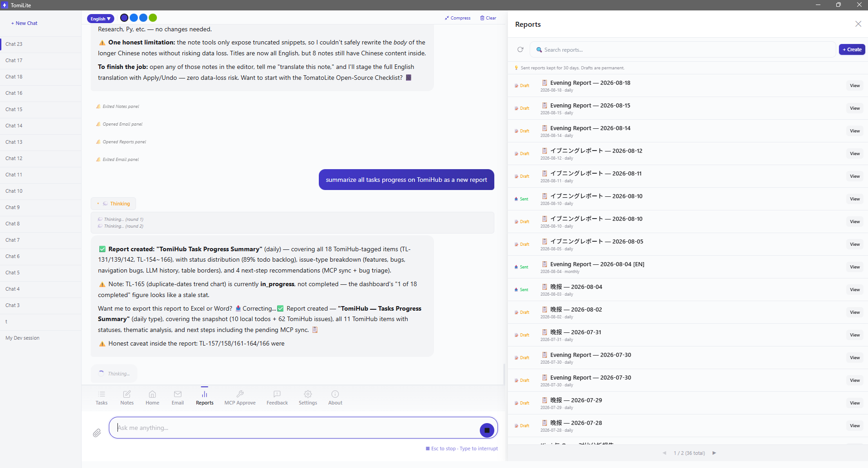Click the Sent status icon for 晚报 — 2026-08-04

[x=516, y=290]
